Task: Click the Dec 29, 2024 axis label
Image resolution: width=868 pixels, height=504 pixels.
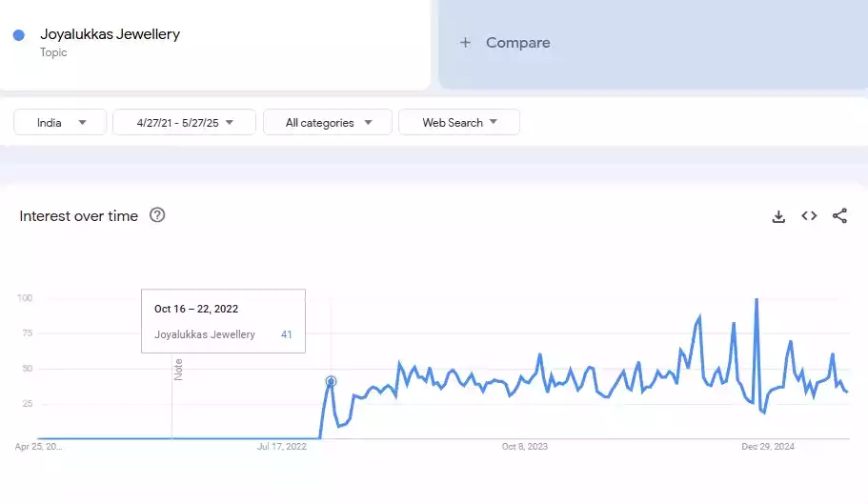Action: tap(768, 447)
